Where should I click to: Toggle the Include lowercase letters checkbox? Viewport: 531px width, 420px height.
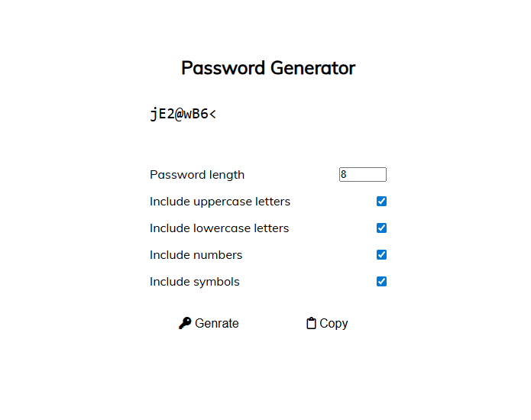(x=382, y=228)
